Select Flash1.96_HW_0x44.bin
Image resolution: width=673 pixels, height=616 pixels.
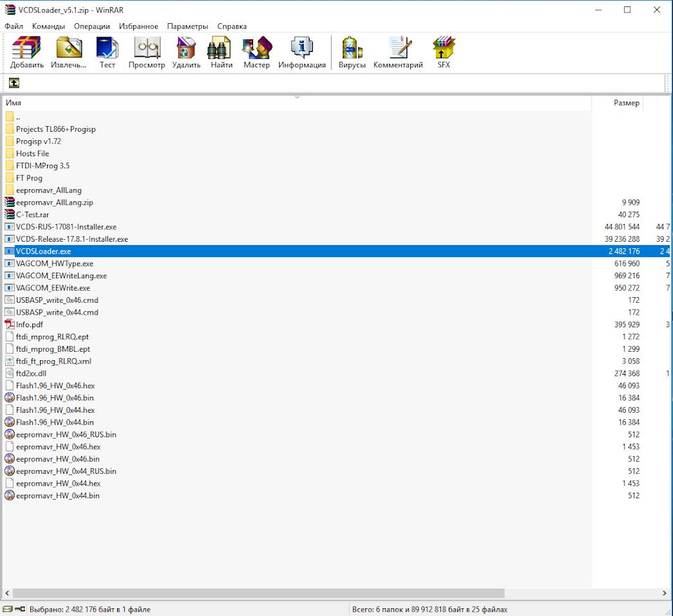(x=55, y=422)
